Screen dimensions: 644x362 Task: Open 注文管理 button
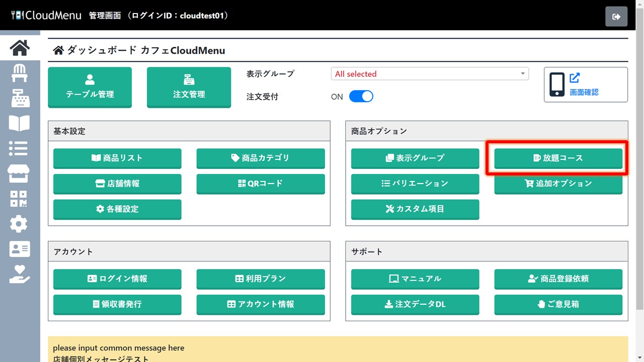pos(189,87)
